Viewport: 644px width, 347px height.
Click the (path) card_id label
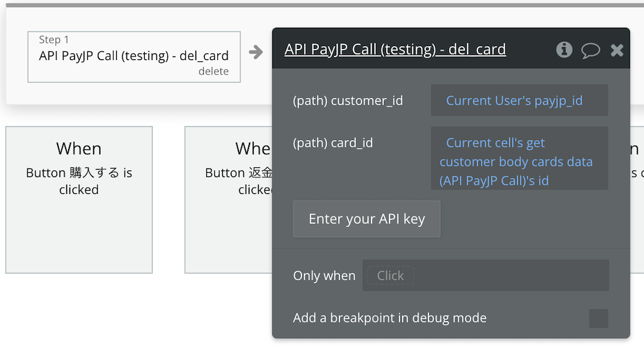333,143
